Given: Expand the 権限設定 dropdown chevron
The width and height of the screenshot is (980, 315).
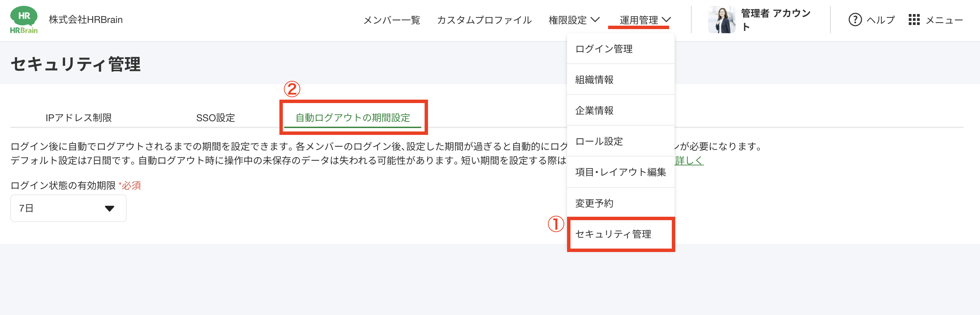Looking at the screenshot, I should point(595,20).
